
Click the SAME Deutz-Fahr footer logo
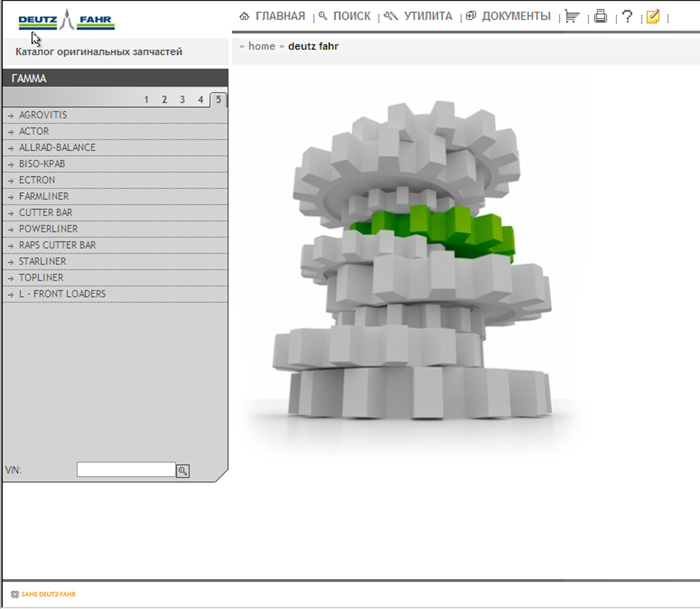coord(43,594)
